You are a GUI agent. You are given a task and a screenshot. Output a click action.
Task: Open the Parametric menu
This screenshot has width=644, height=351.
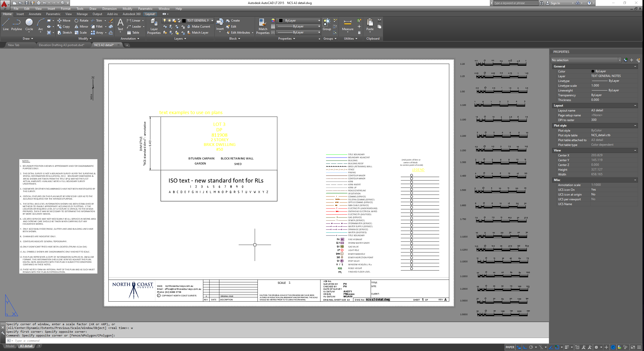(x=145, y=9)
